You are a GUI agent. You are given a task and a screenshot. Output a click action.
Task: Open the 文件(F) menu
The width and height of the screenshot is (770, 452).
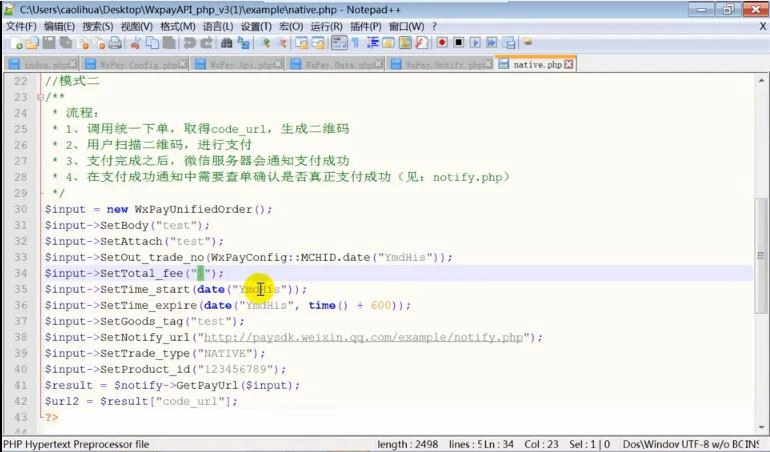pos(21,27)
